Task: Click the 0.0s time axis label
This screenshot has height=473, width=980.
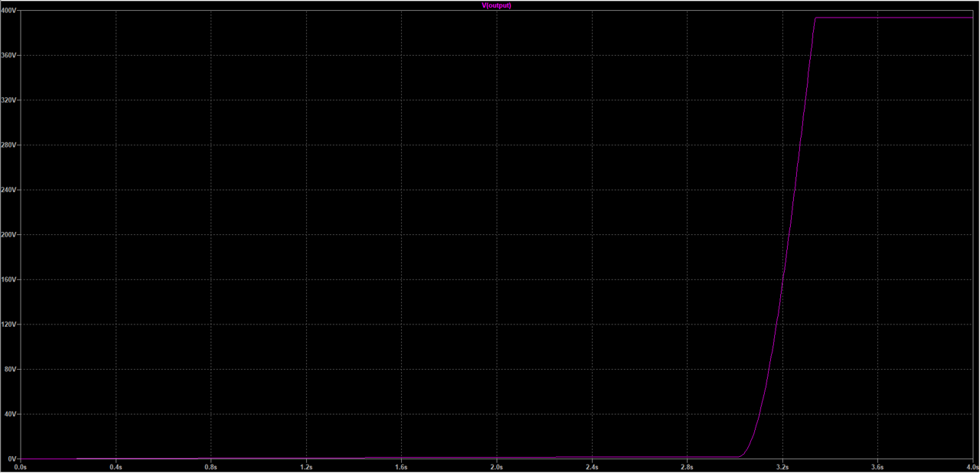Action: tap(21, 467)
